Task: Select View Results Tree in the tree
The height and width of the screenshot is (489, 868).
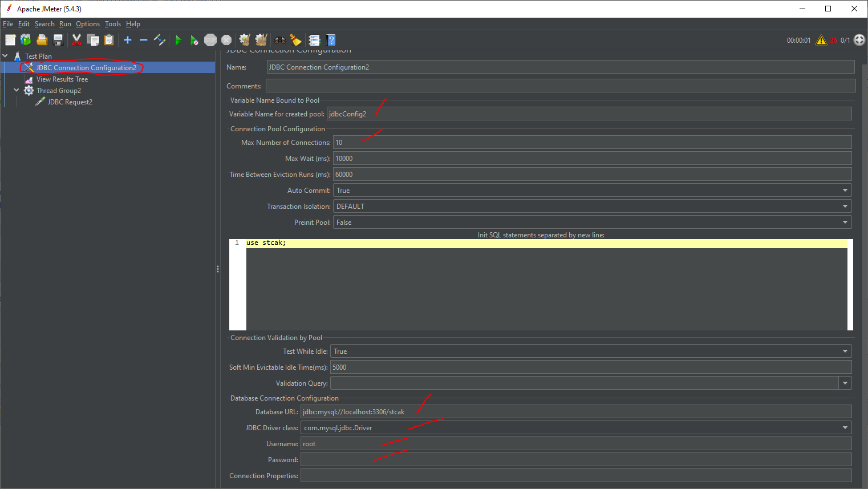Action: tap(62, 79)
